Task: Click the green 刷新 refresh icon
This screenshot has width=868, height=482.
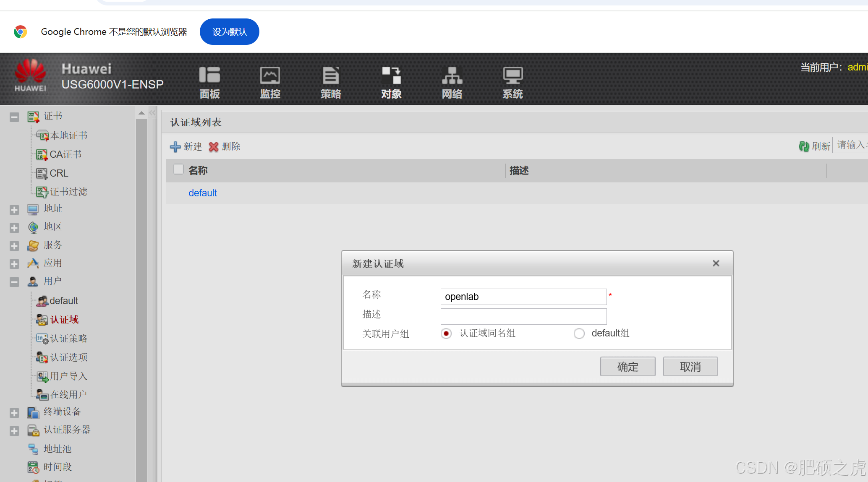Action: click(804, 146)
